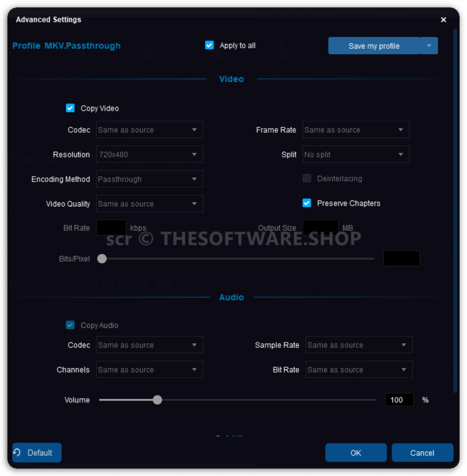Open the audio Bit Rate dropdown
Viewport: 467px width, 476px height.
(359, 370)
